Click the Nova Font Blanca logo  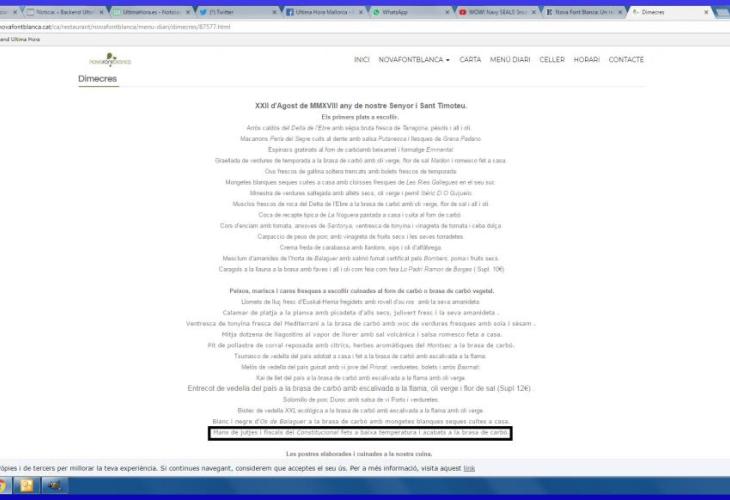click(x=109, y=60)
